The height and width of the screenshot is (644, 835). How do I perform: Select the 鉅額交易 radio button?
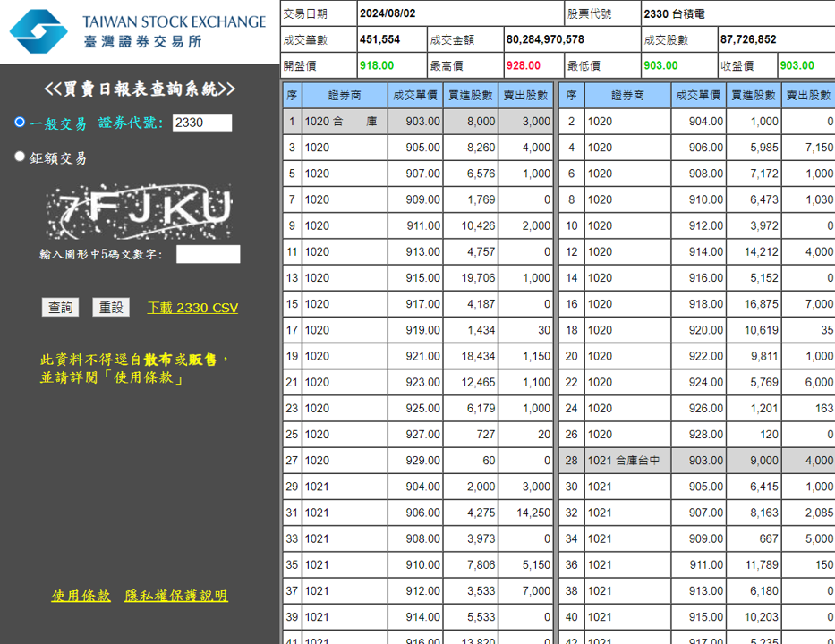[x=20, y=157]
